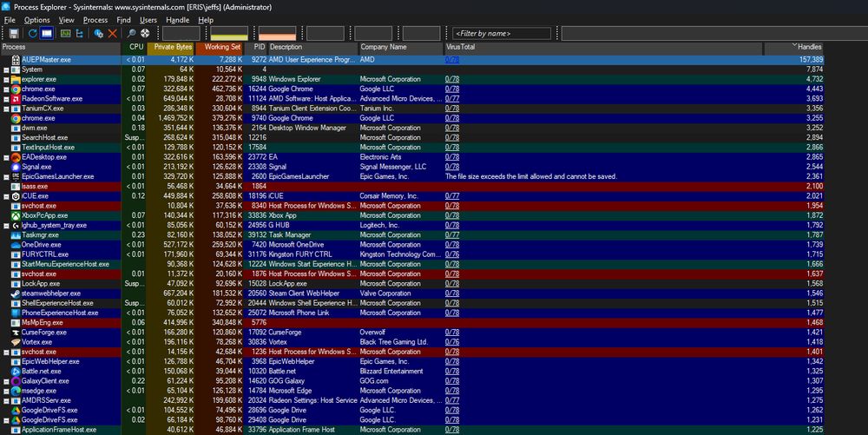Screen dimensions: 868x435
Task: Sort by the Working Set column header
Action: pos(220,47)
